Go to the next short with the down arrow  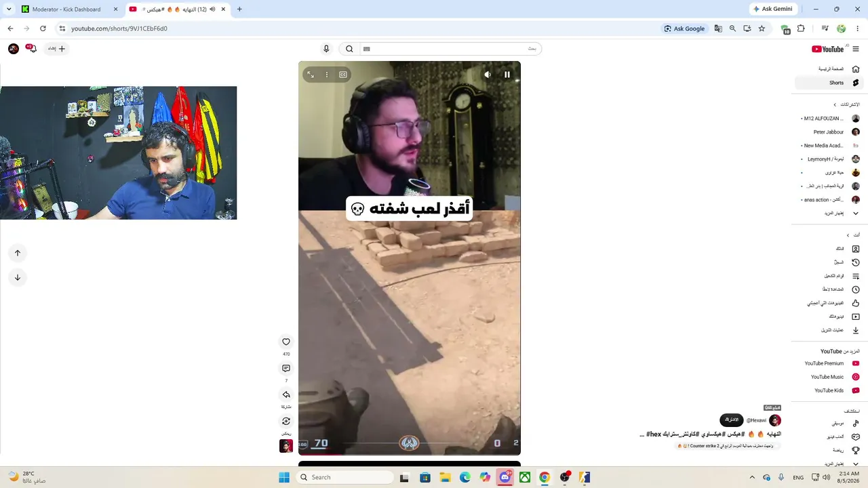pyautogui.click(x=18, y=277)
